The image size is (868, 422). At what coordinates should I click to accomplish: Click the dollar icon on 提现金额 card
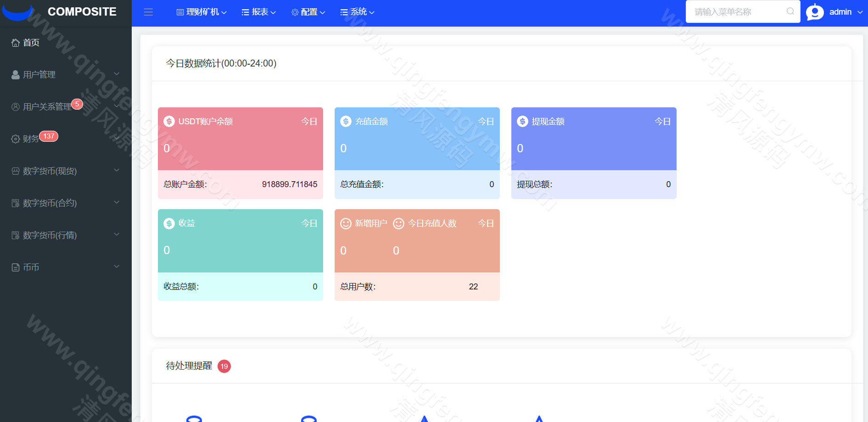tap(521, 121)
